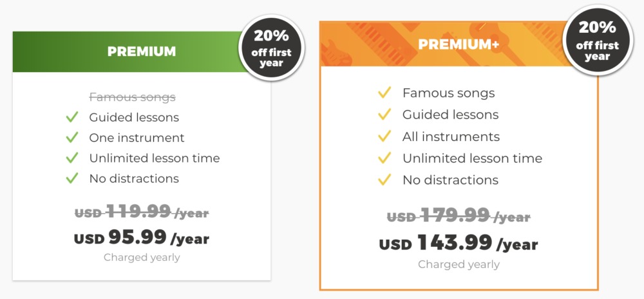Click the USD 95.99 /year price
The image size is (644, 299).
tap(142, 237)
